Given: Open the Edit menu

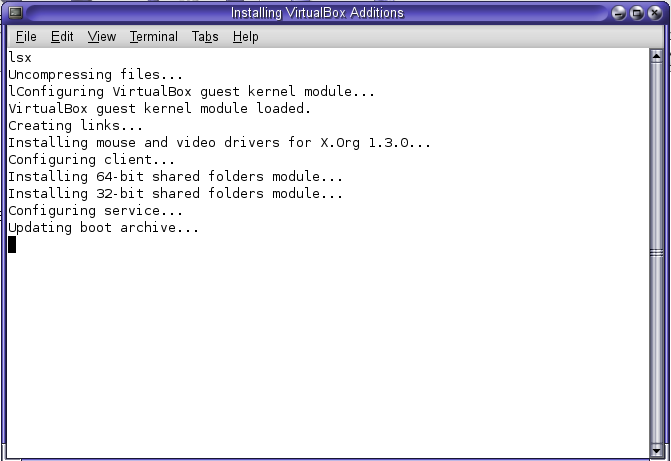Looking at the screenshot, I should tap(62, 37).
